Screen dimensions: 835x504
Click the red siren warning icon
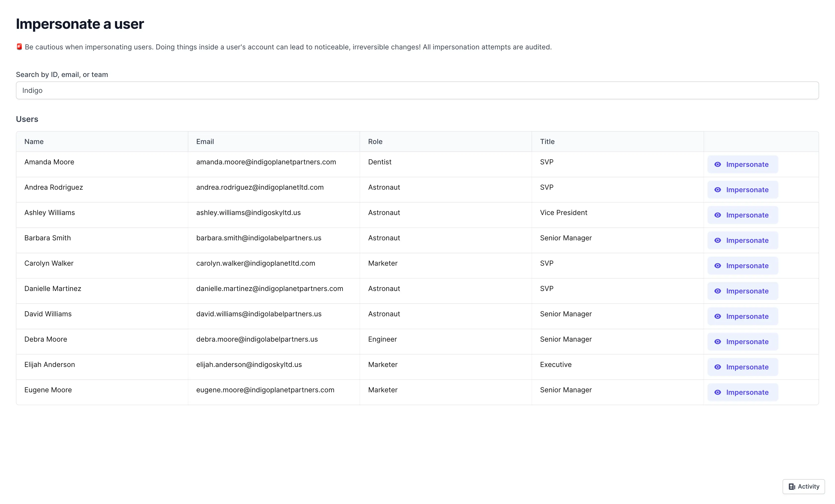click(19, 47)
